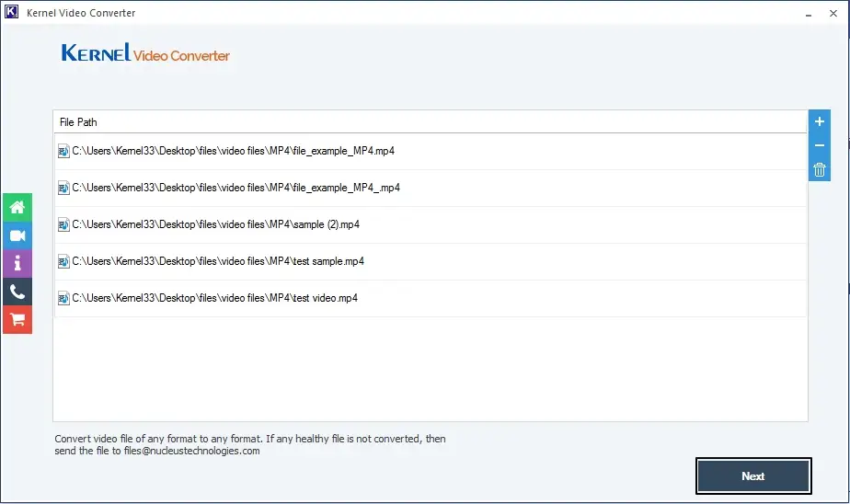This screenshot has height=504, width=850.
Task: Click the plus icon to add files
Action: click(x=819, y=121)
